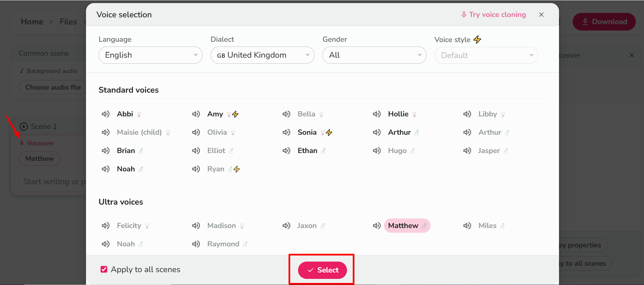Toggle Apply to all scenes checkbox
Viewport: 644px width, 285px height.
click(x=104, y=269)
